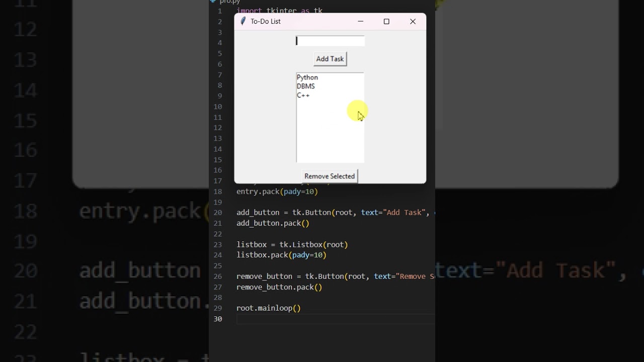Click the Remove Selected button
The image size is (644, 362).
pos(330,176)
